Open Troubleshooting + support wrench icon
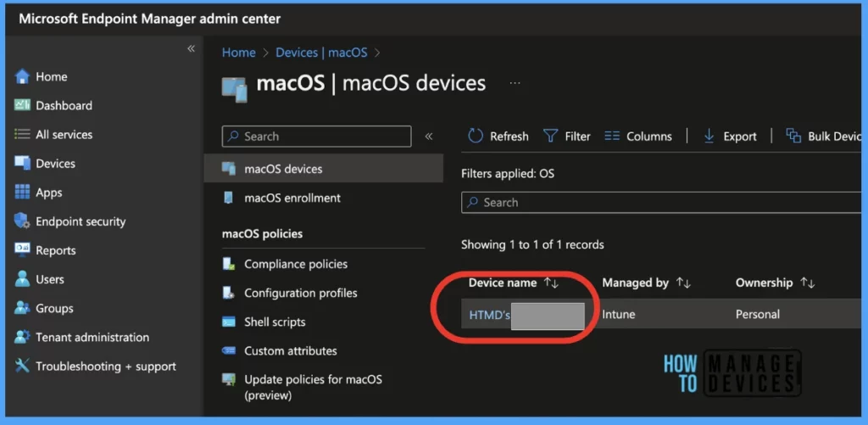 [22, 366]
